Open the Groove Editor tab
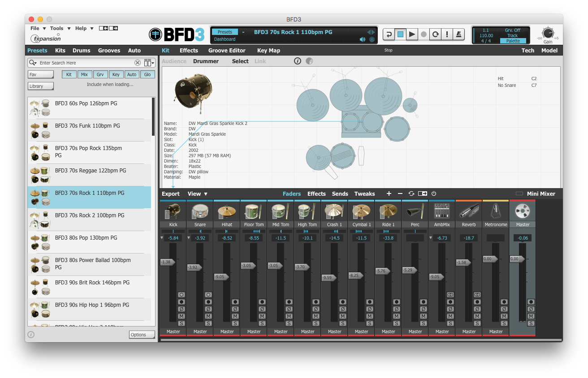The height and width of the screenshot is (378, 588). pos(227,51)
